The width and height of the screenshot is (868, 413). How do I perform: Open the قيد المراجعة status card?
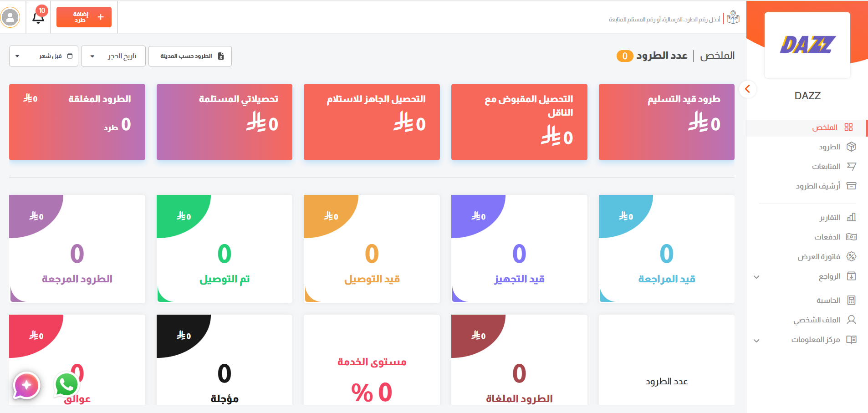(666, 249)
